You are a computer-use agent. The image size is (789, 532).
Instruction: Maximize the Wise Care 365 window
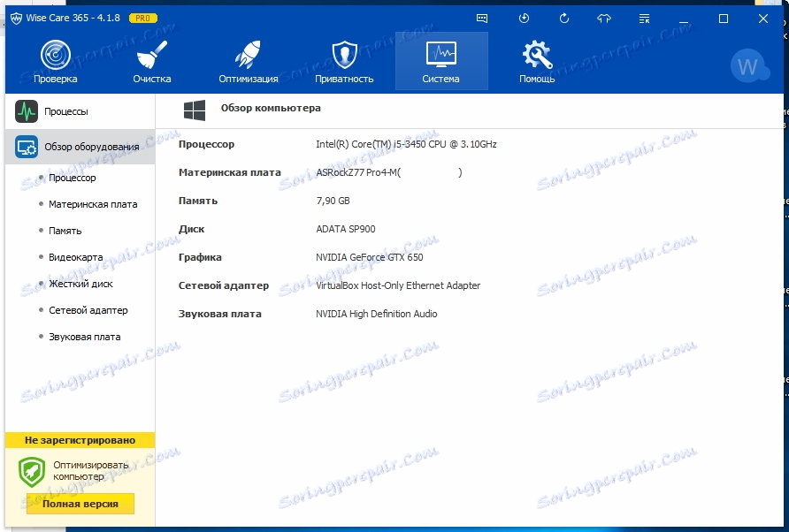(723, 19)
